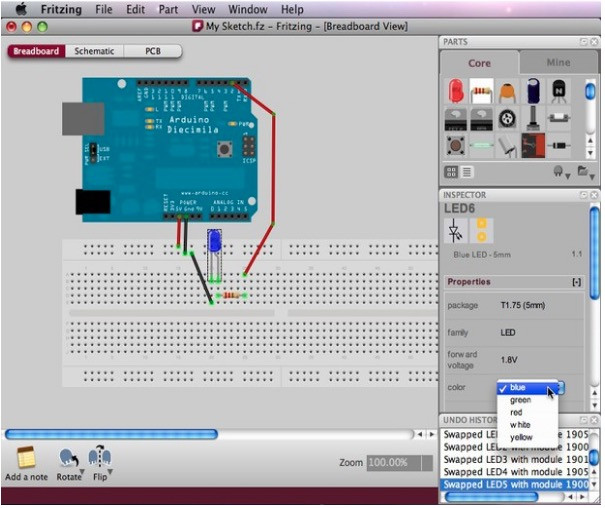
Task: Select the checked blue color option
Action: [x=527, y=388]
